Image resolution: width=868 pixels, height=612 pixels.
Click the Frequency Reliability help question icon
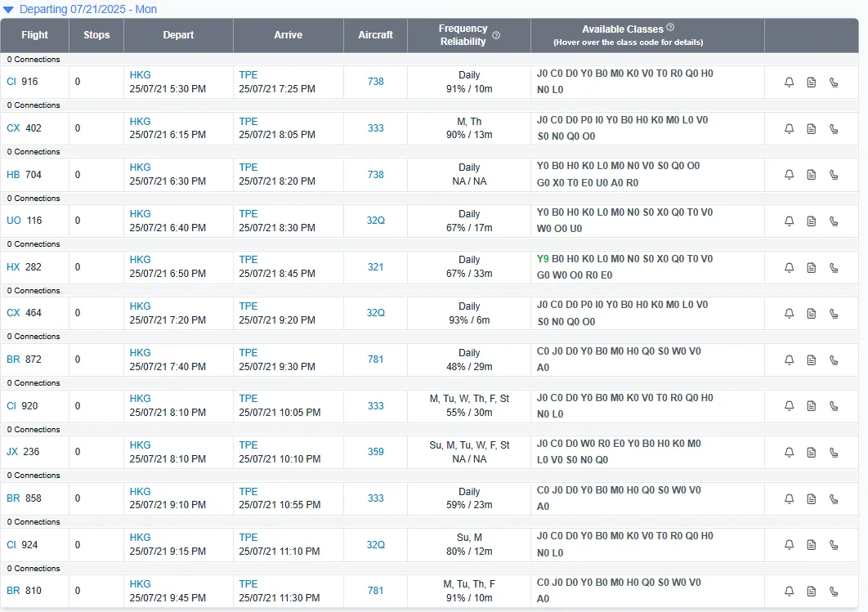tap(496, 35)
